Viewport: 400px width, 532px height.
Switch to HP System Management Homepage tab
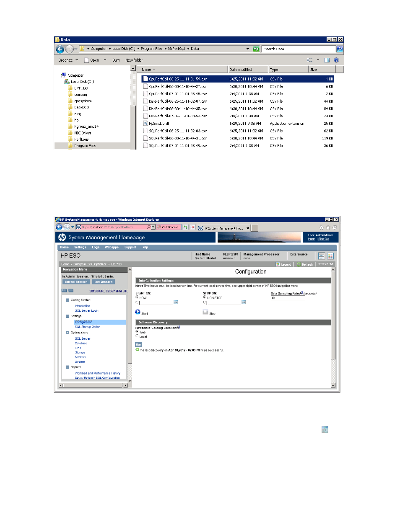click(x=223, y=228)
